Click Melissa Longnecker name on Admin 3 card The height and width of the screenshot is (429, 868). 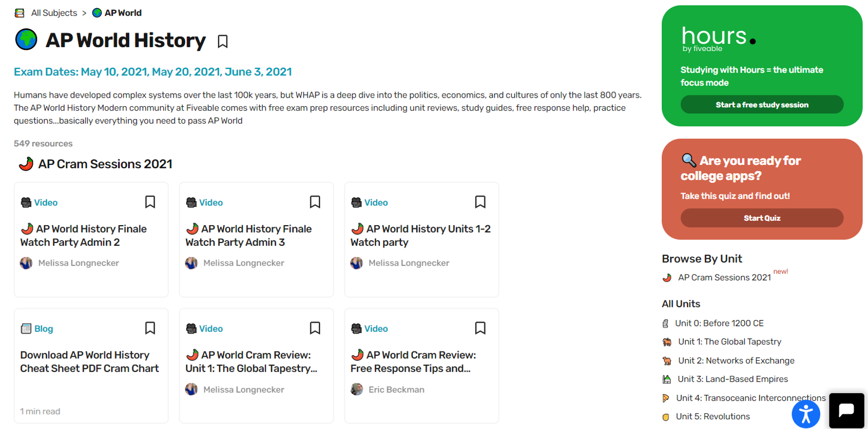pyautogui.click(x=244, y=263)
